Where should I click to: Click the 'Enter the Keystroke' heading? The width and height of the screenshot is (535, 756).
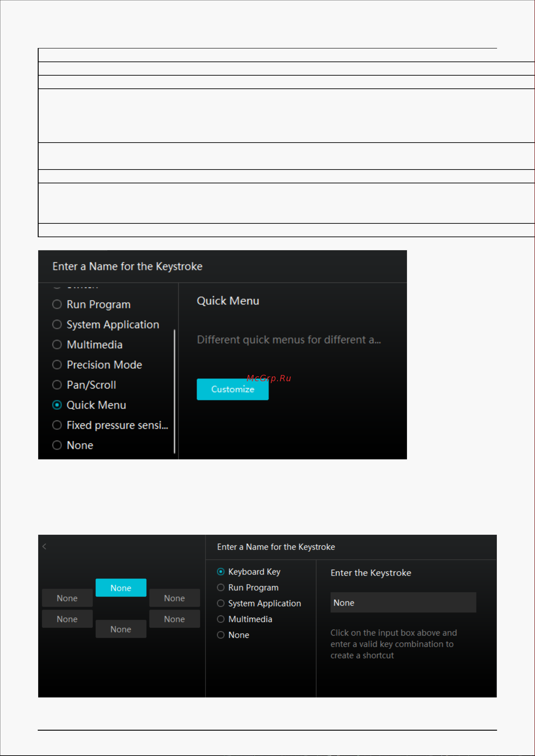pyautogui.click(x=371, y=573)
